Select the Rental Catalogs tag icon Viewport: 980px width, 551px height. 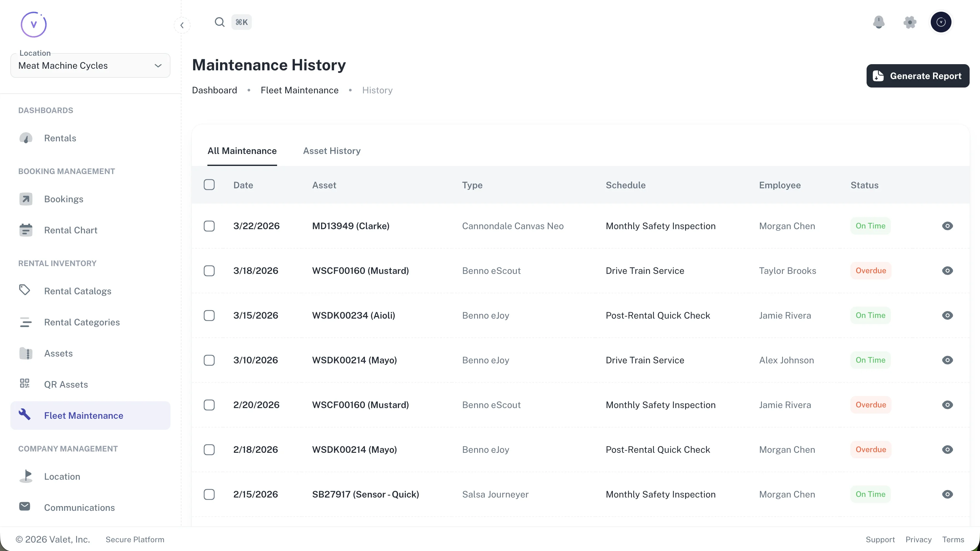25,290
